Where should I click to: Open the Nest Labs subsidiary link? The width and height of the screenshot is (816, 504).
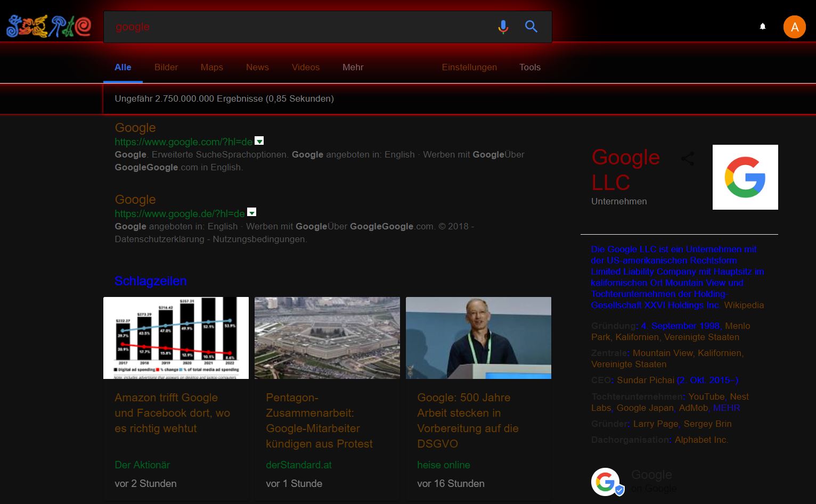pos(670,402)
